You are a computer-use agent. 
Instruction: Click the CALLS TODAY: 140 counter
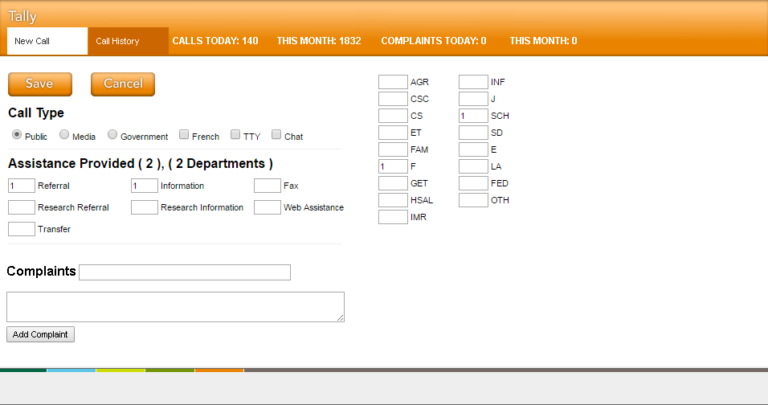[x=215, y=41]
